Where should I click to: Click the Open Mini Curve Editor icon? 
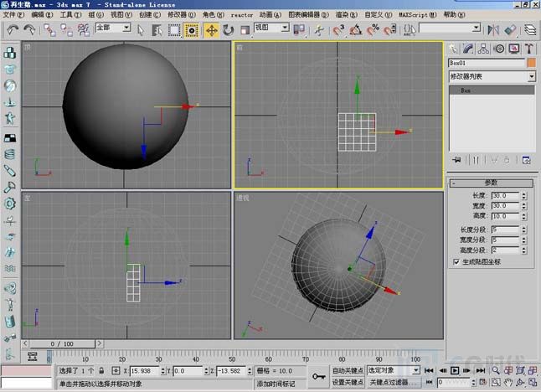click(x=32, y=357)
